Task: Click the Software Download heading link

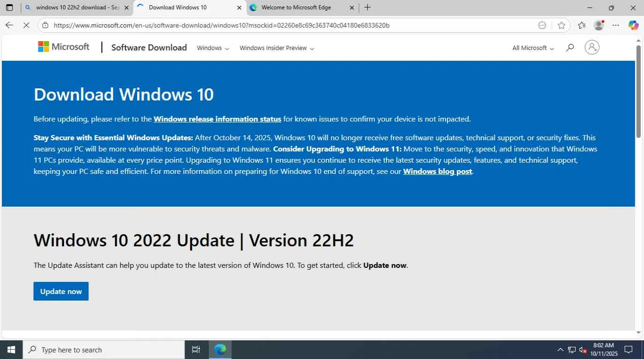Action: pyautogui.click(x=149, y=48)
